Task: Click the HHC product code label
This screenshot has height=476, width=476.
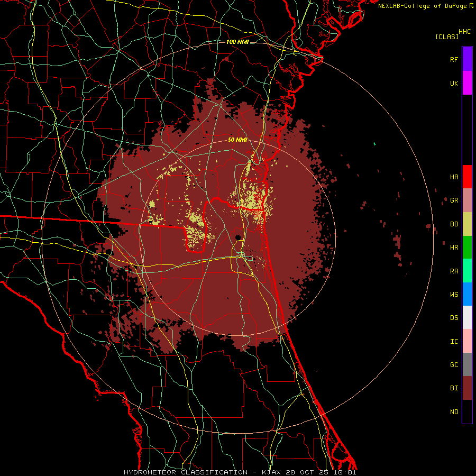Action: coord(465,32)
